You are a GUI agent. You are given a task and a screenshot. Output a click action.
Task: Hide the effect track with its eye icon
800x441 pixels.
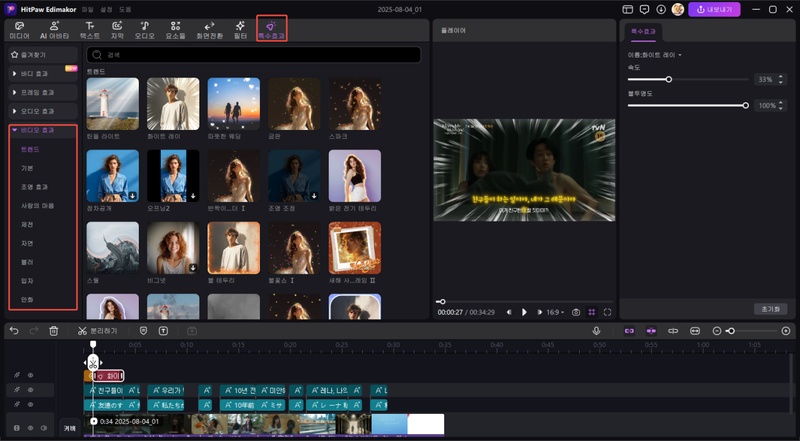tap(30, 375)
